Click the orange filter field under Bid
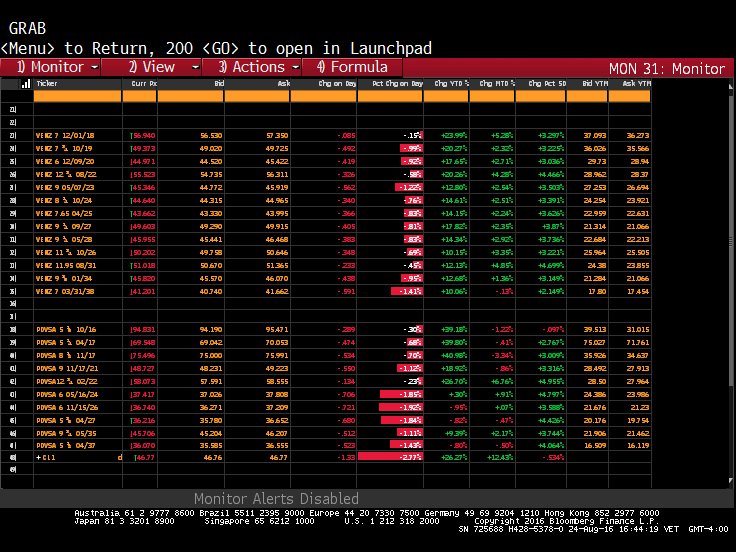Screen dimensions: 736x552 pyautogui.click(x=191, y=96)
